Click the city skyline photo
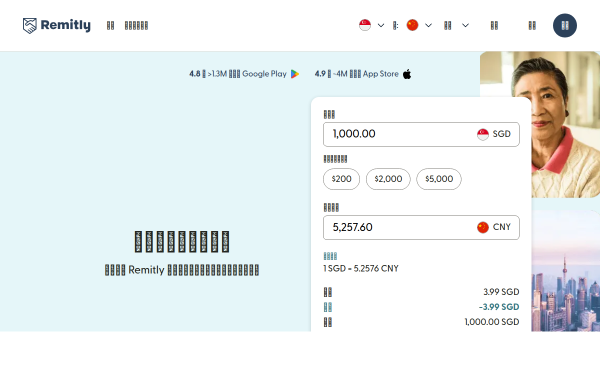 point(566,271)
